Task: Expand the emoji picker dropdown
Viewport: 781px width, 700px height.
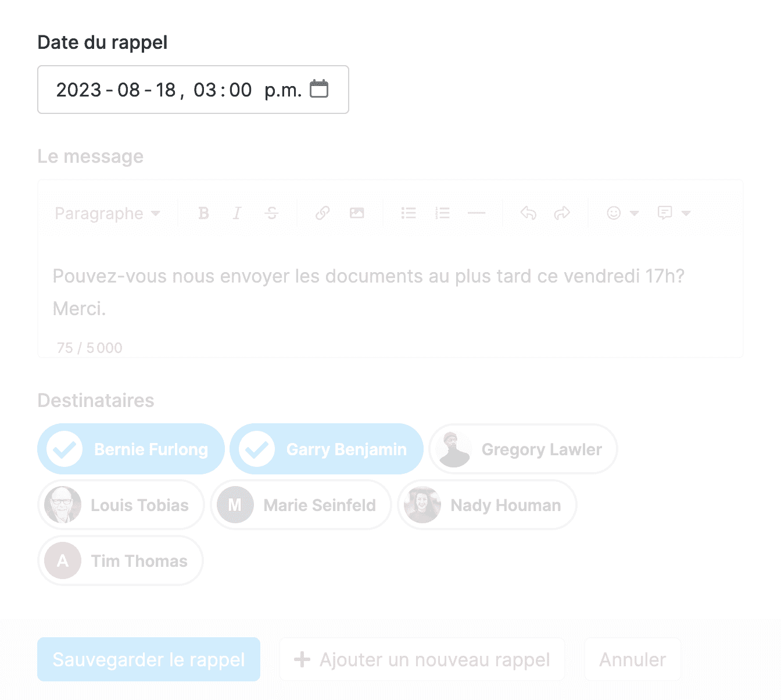Action: (623, 213)
